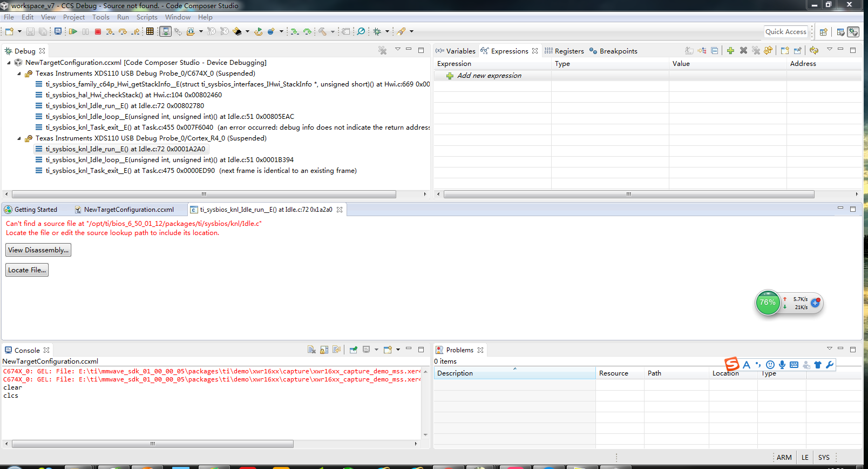The width and height of the screenshot is (868, 469).
Task: Collapse the C674X_0 debug probe node
Action: 19,73
